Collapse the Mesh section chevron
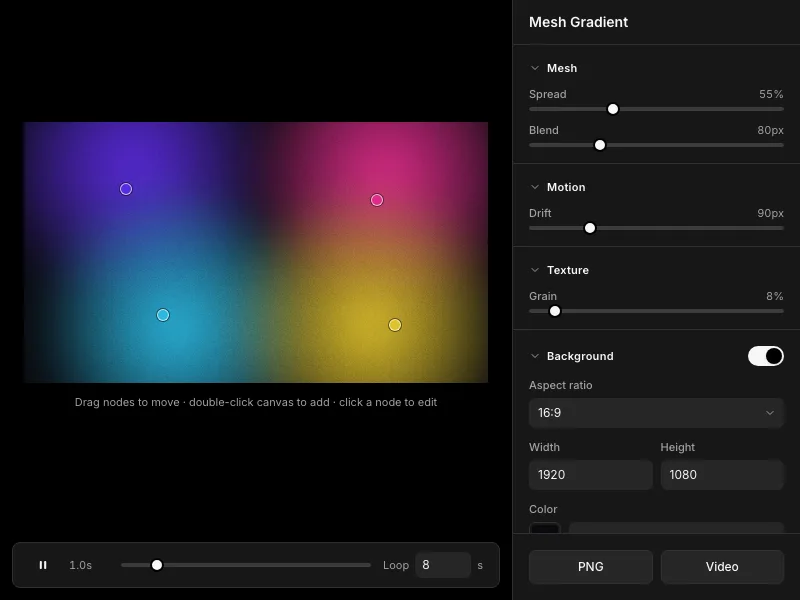The width and height of the screenshot is (800, 600). pos(535,68)
